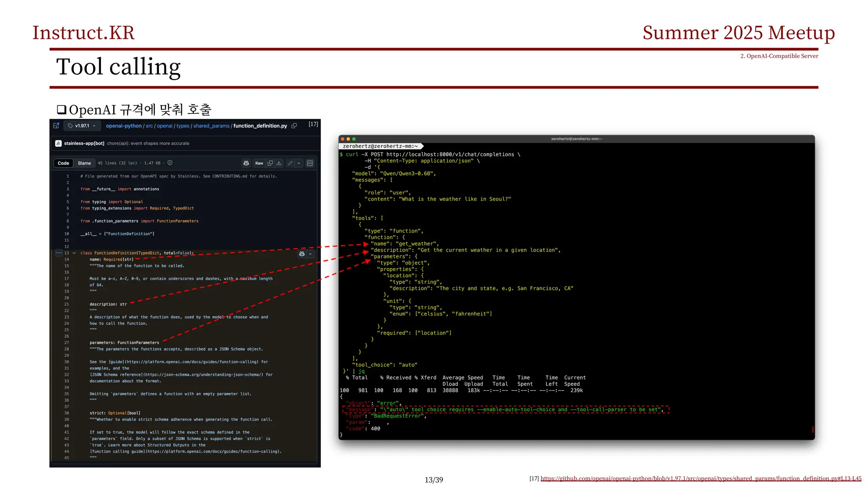868x488 pixels.
Task: Click the shield security icon beside file size
Action: coord(170,163)
